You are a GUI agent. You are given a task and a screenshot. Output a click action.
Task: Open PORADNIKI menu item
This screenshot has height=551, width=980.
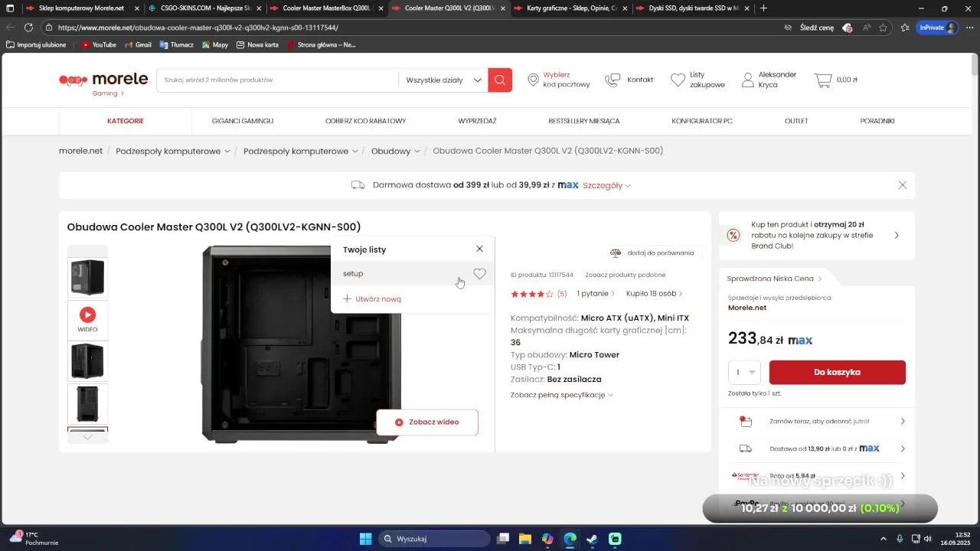pos(877,121)
